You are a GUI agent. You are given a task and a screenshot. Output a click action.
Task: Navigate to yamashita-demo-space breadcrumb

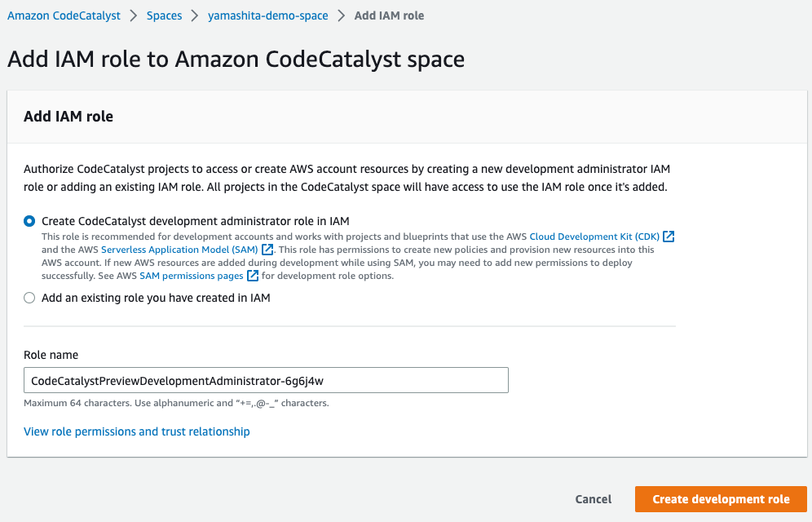[x=267, y=16]
